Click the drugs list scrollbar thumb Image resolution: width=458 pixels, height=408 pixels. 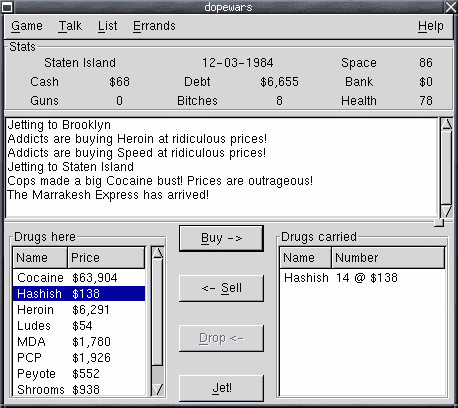pos(158,311)
